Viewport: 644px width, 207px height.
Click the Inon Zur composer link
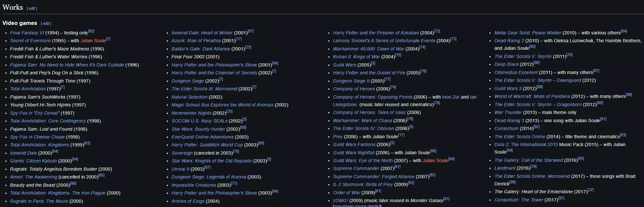(451, 97)
